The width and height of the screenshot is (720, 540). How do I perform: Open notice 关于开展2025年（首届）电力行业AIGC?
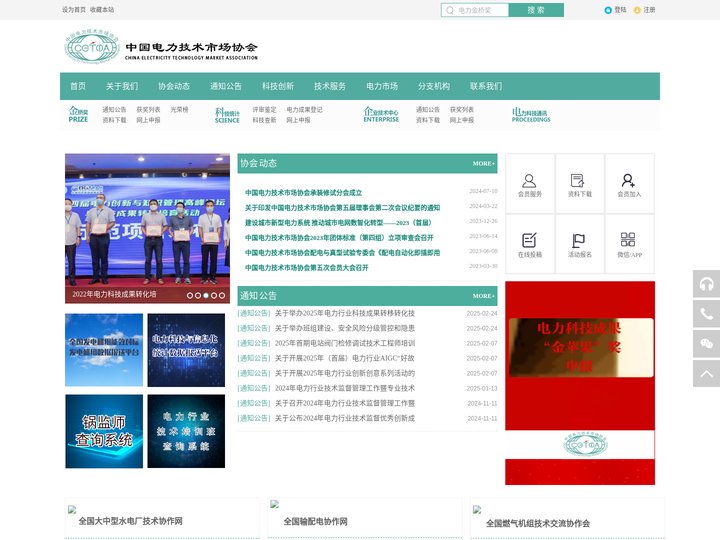click(345, 358)
